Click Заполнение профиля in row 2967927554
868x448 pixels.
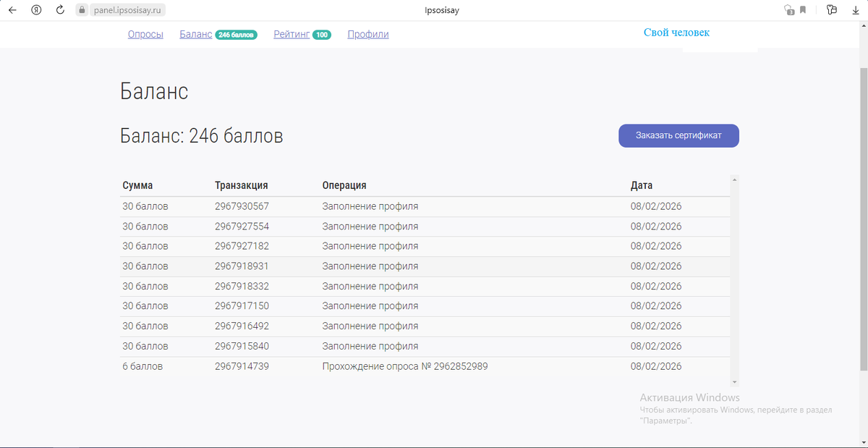tap(370, 227)
